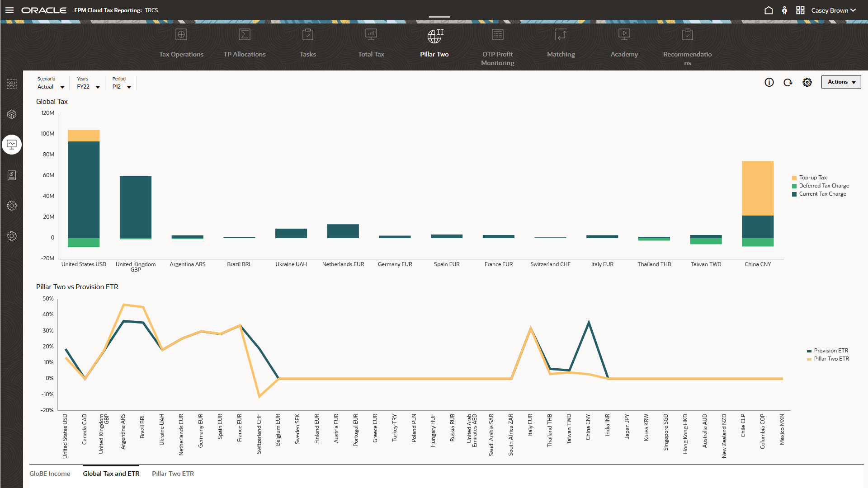Click the Home icon in header
This screenshot has width=868, height=488.
769,10
